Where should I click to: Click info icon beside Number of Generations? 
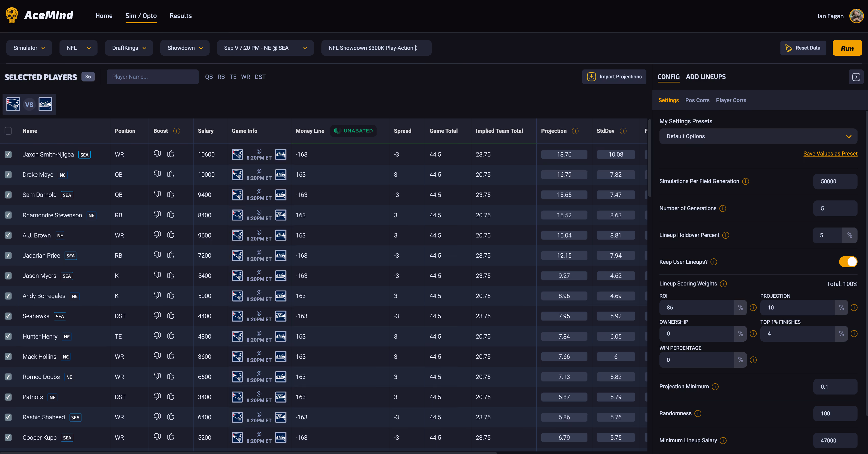[x=723, y=208]
